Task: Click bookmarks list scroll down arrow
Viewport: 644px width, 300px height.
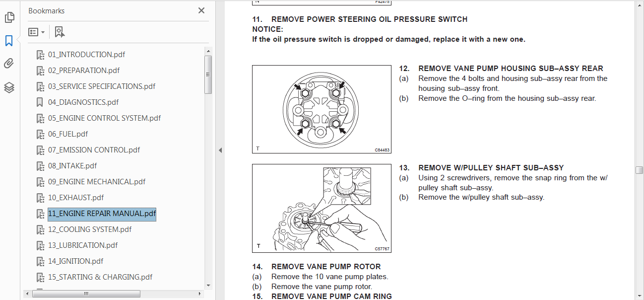Action: click(x=208, y=286)
